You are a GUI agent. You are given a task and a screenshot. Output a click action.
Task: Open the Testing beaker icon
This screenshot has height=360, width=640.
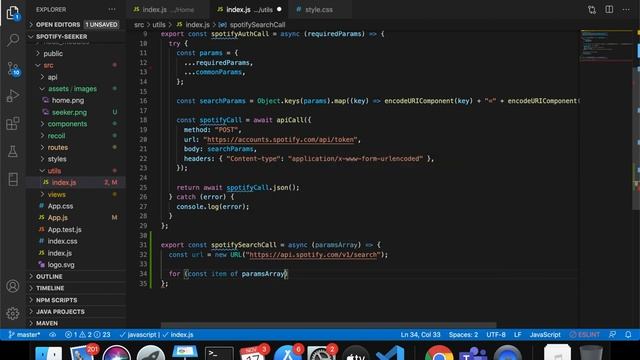(13, 151)
